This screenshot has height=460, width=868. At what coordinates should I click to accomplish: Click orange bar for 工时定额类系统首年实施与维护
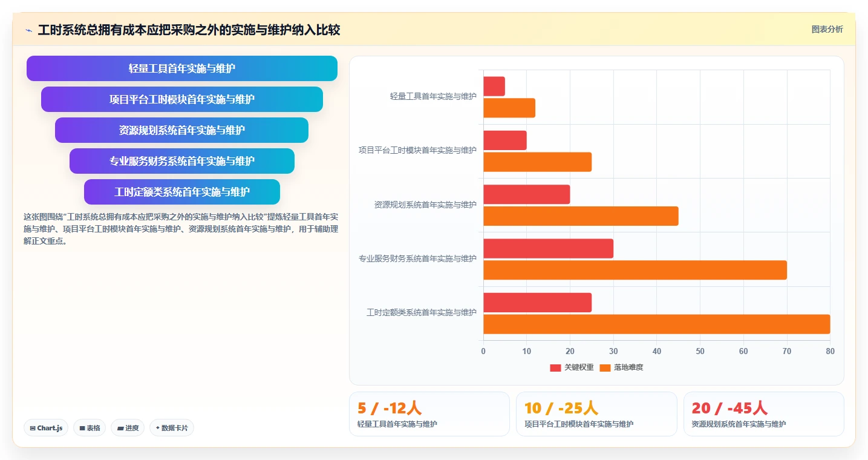click(x=657, y=324)
